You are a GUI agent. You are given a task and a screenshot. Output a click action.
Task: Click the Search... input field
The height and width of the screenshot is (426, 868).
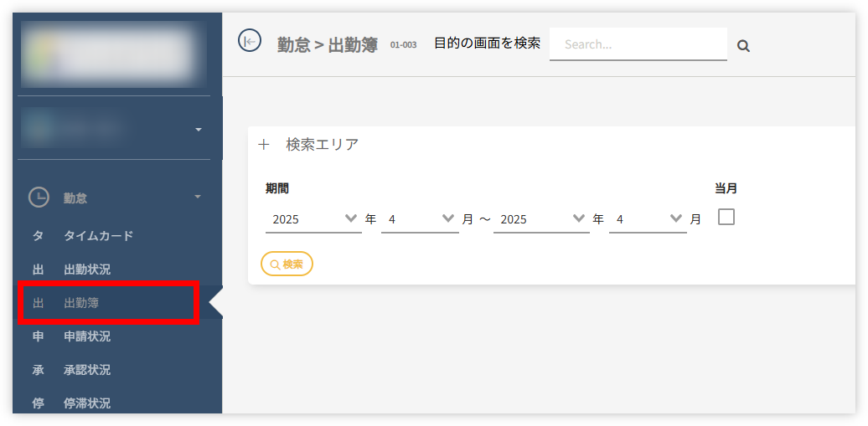tap(638, 44)
